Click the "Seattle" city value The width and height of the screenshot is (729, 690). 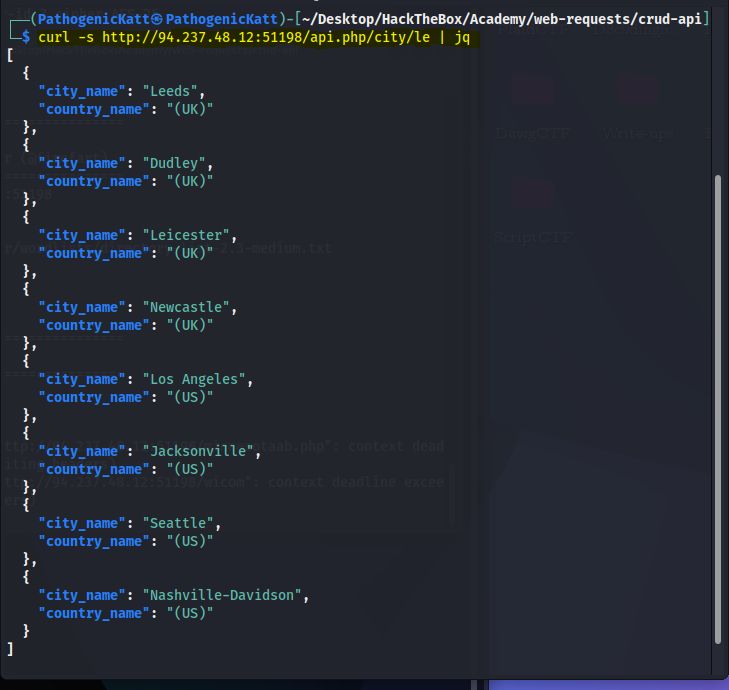(x=178, y=523)
